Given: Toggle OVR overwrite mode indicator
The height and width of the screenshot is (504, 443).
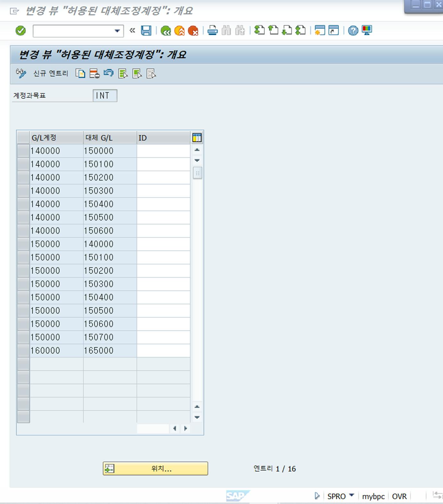Looking at the screenshot, I should [399, 496].
